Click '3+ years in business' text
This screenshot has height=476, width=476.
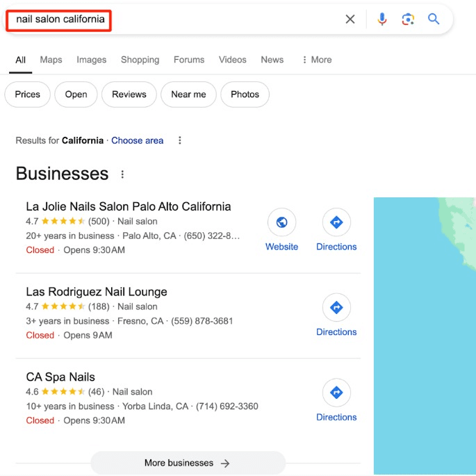[67, 321]
